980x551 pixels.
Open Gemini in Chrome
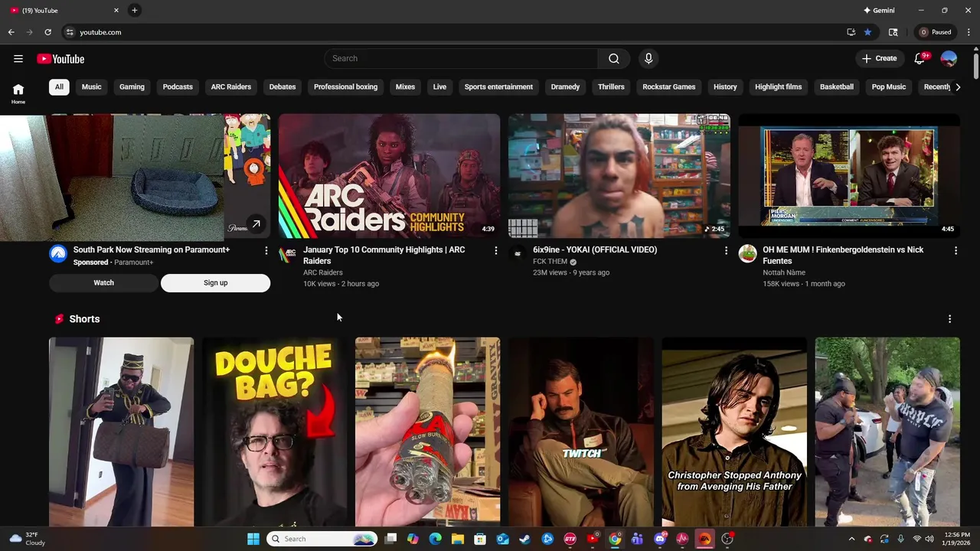point(879,10)
